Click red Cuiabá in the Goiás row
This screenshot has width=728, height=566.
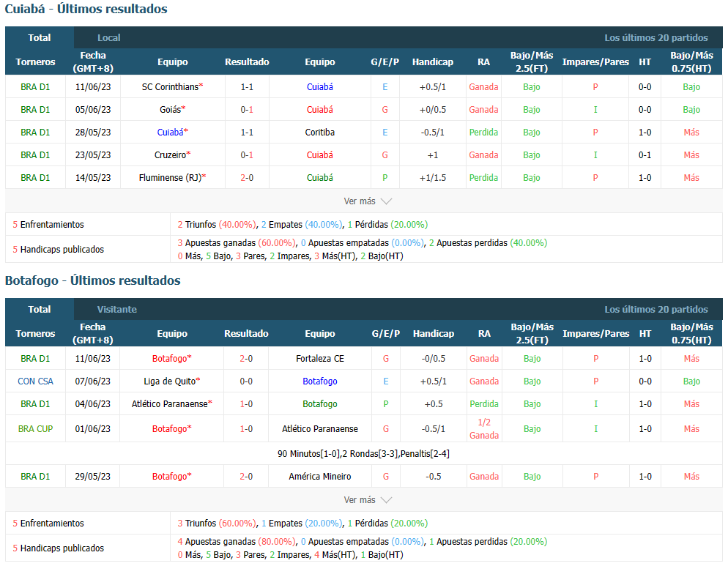click(320, 110)
